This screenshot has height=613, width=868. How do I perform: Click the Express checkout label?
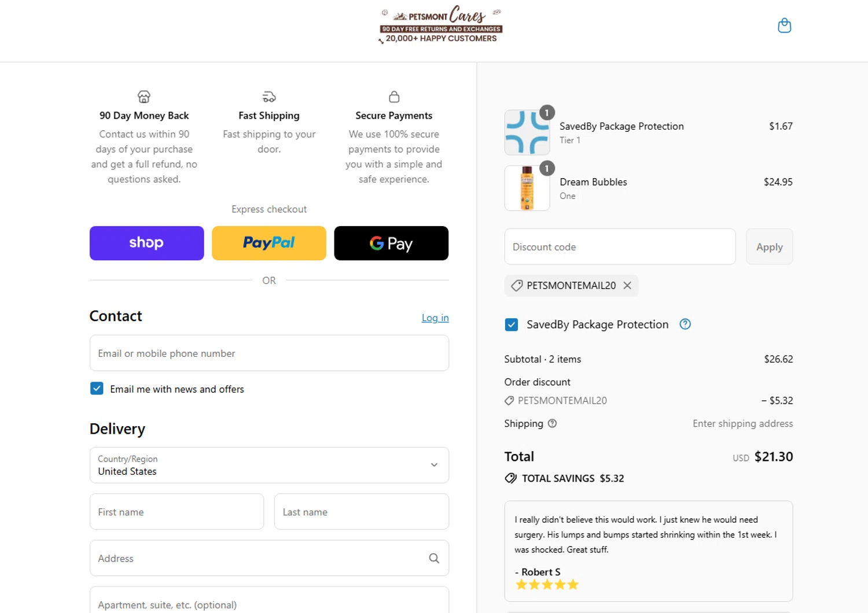point(269,209)
